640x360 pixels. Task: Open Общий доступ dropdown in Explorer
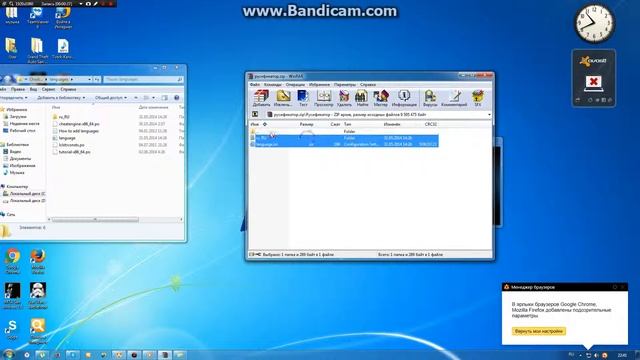(x=111, y=98)
